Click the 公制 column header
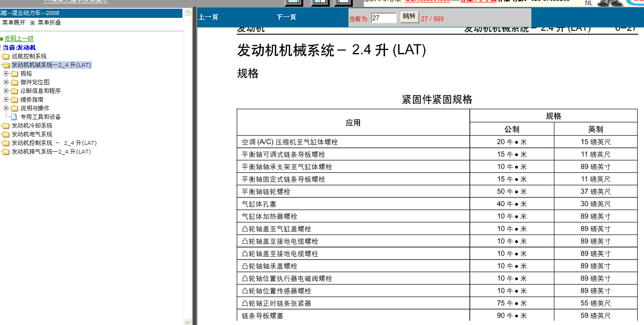The width and height of the screenshot is (644, 325). (512, 130)
